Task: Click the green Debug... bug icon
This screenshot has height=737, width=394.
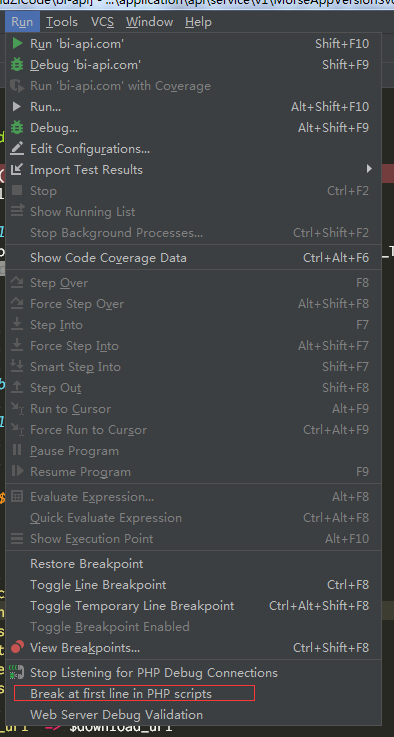Action: coord(17,127)
